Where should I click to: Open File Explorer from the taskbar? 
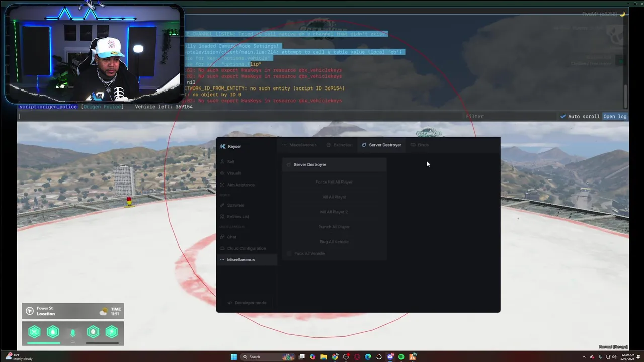click(324, 357)
